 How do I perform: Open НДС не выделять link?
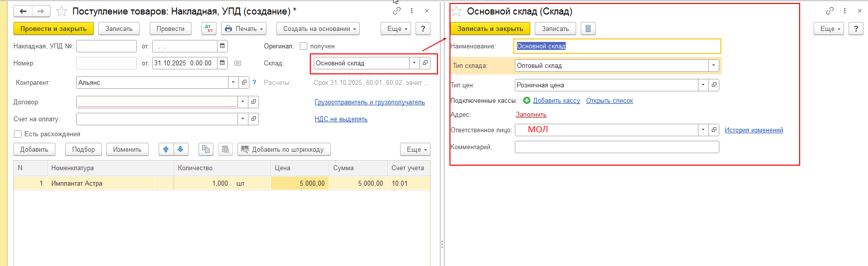point(341,119)
